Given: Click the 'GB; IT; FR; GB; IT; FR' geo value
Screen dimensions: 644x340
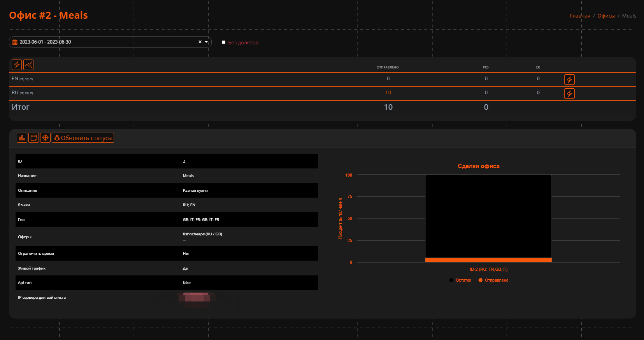Looking at the screenshot, I should click(x=201, y=220).
